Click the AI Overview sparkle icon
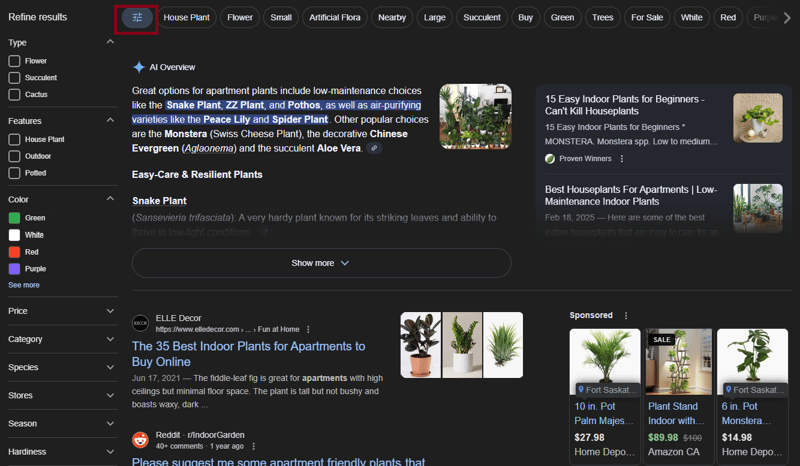Viewport: 800px width, 466px height. [x=139, y=67]
